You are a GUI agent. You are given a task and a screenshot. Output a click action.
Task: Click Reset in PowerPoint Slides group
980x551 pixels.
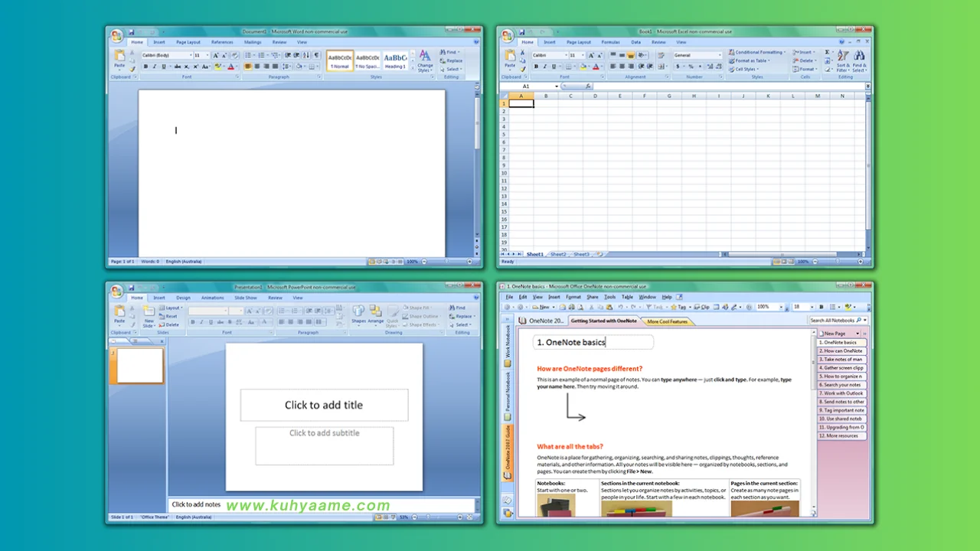pyautogui.click(x=168, y=316)
